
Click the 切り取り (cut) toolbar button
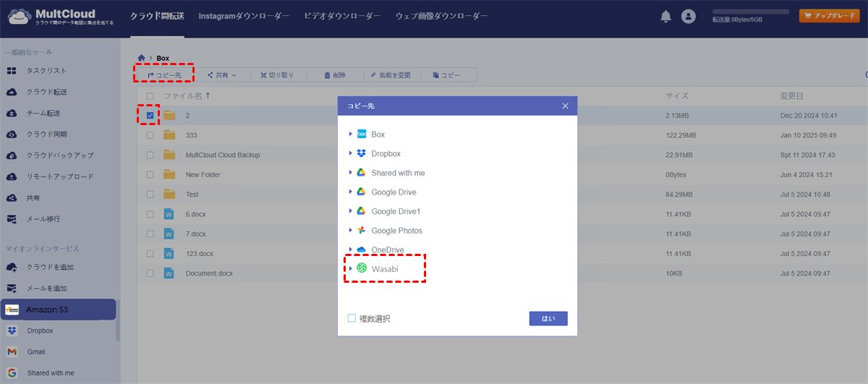[x=277, y=74]
